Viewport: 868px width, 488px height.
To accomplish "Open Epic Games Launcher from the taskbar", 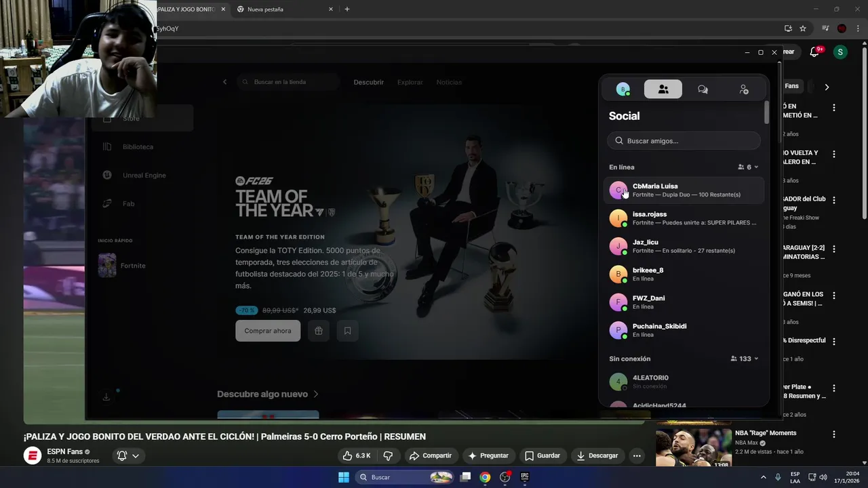I will 524,477.
